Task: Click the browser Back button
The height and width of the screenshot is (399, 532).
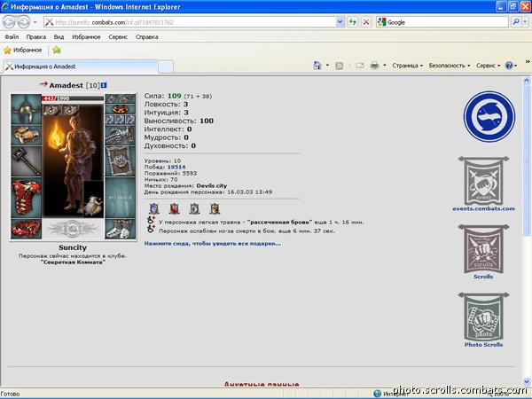Action: [10, 22]
